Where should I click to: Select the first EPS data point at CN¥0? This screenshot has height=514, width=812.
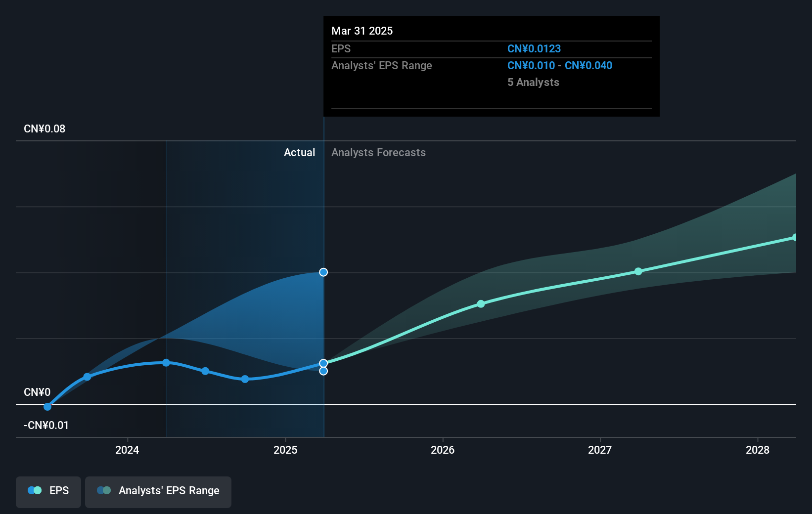pyautogui.click(x=47, y=407)
